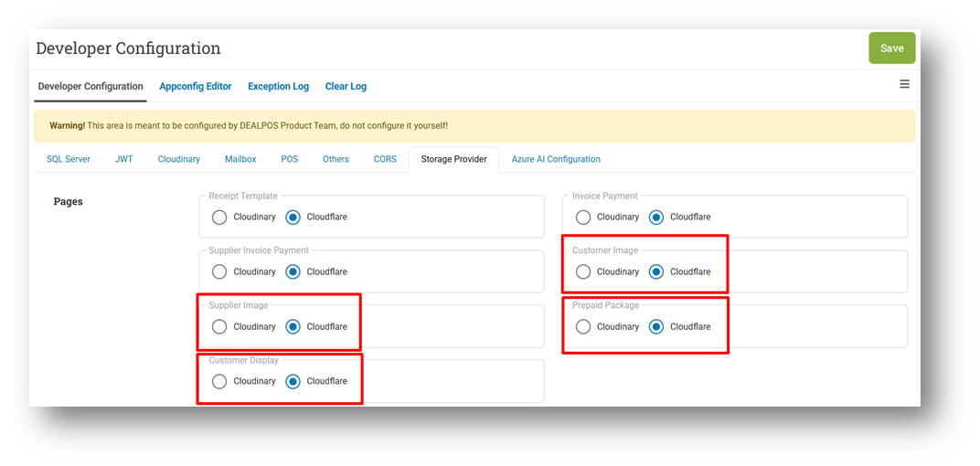Screen dimensions: 980x466
Task: Click the 'Customer Display' group label
Action: 244,360
